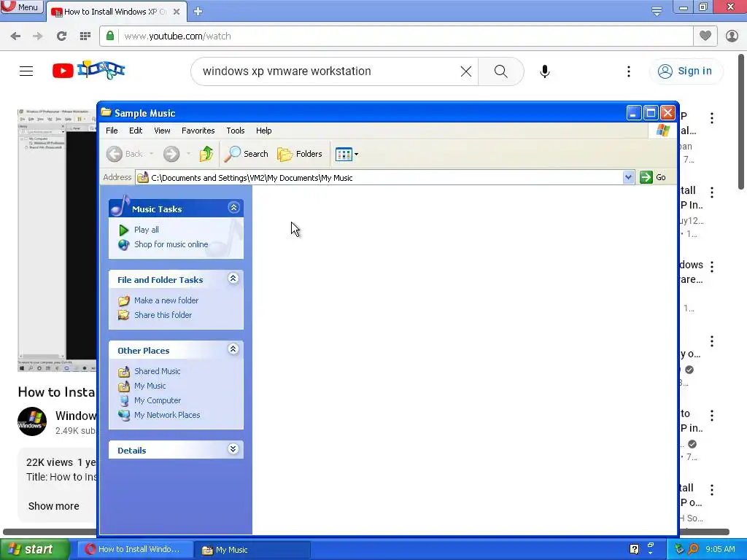747x560 pixels.
Task: Click Make a new folder
Action: (166, 300)
